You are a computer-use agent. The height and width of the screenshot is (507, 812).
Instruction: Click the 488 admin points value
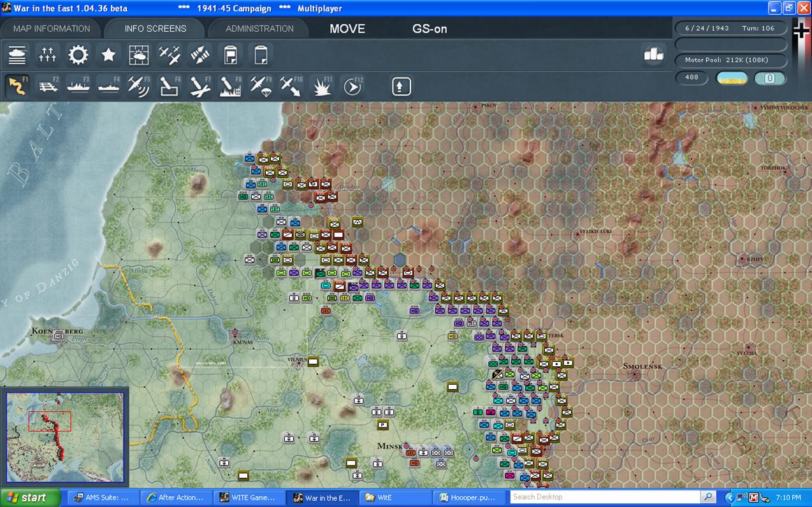click(692, 78)
